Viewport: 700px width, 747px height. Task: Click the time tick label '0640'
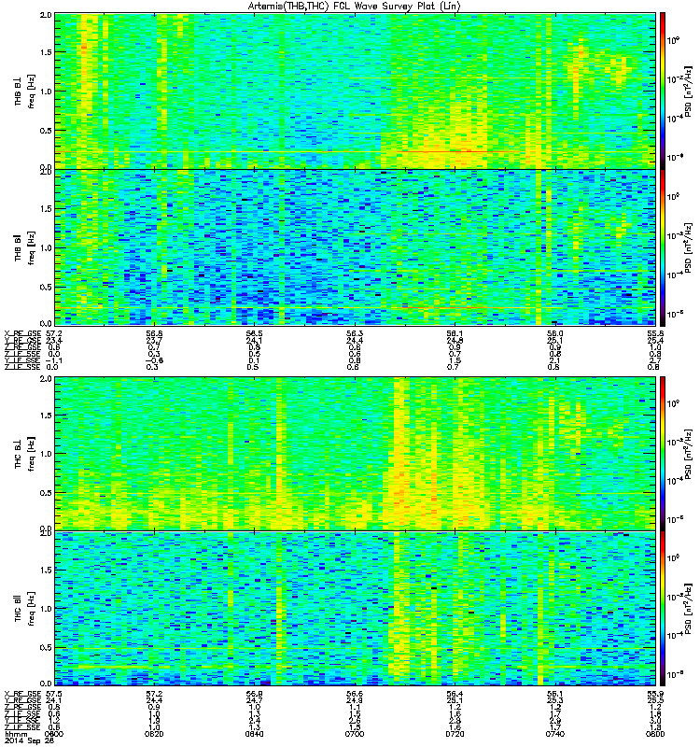254,734
